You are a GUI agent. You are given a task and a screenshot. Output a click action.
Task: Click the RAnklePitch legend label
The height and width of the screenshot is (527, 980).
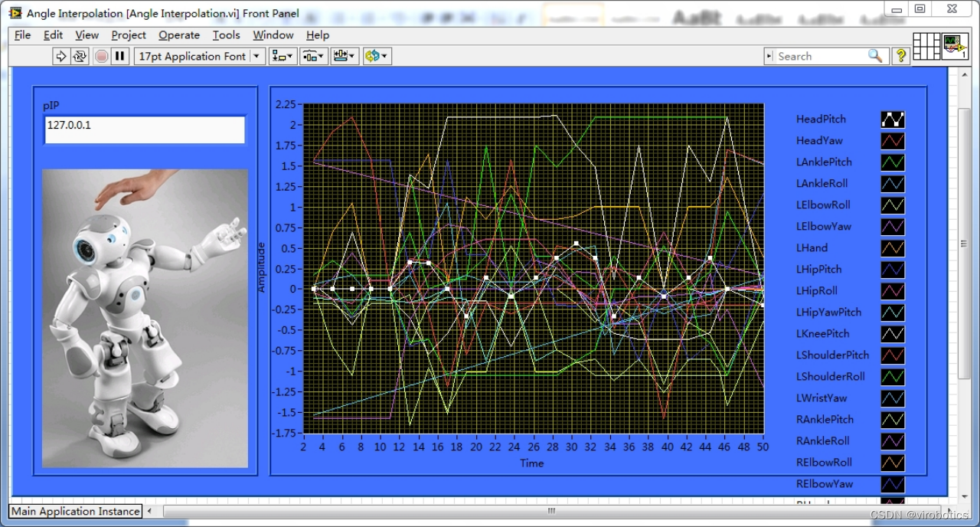pyautogui.click(x=825, y=420)
